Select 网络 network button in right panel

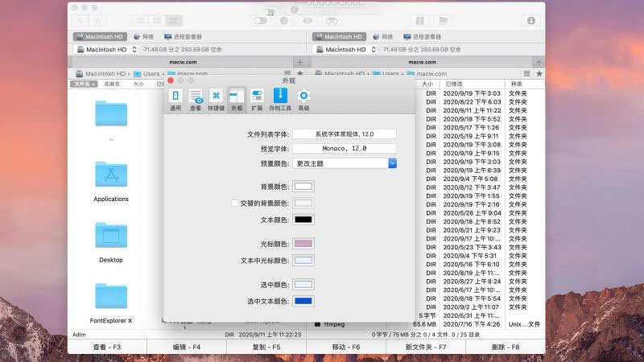pyautogui.click(x=383, y=36)
